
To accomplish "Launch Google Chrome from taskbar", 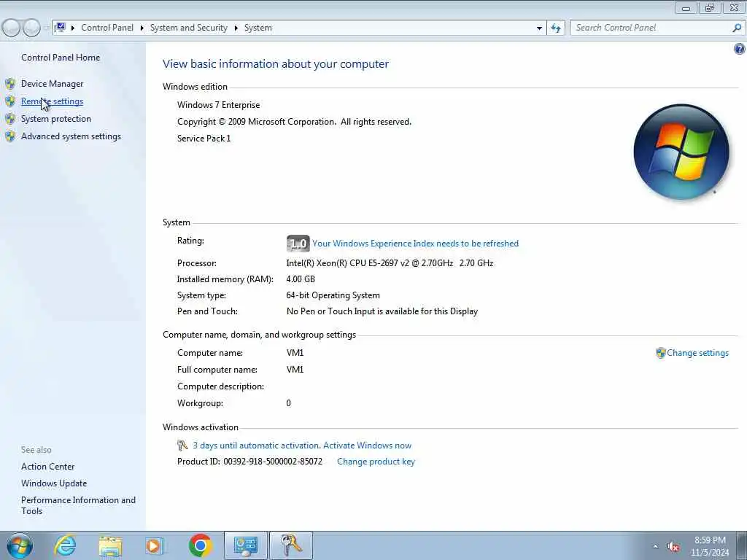I will click(200, 545).
